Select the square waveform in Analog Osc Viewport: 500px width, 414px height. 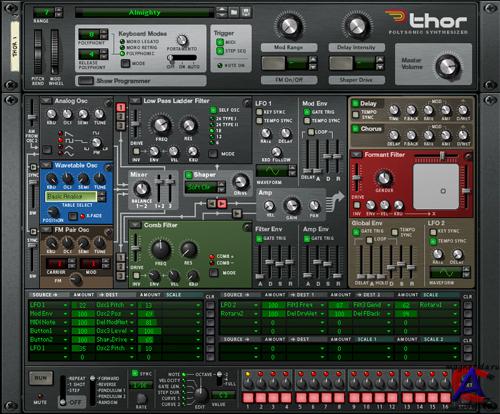(x=61, y=141)
